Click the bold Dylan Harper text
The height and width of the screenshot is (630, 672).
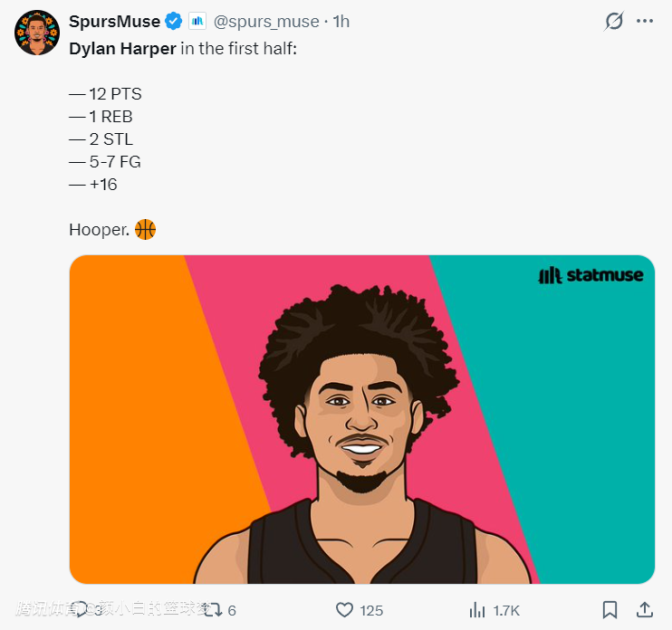pyautogui.click(x=122, y=48)
